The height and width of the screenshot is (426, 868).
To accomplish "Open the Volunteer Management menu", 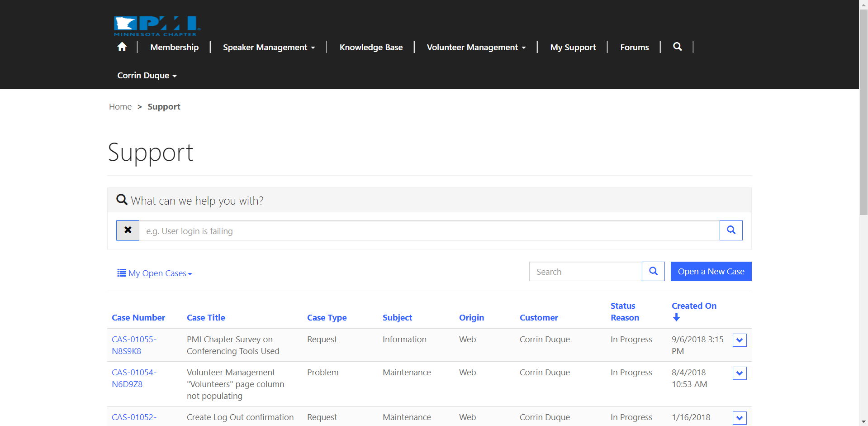I will pyautogui.click(x=476, y=48).
